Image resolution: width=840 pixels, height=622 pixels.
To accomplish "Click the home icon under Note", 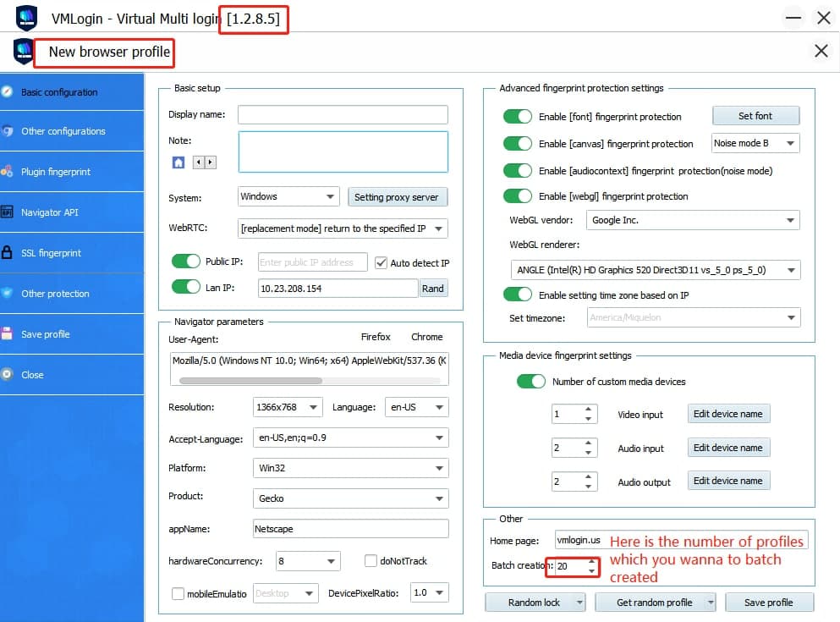I will (x=178, y=162).
